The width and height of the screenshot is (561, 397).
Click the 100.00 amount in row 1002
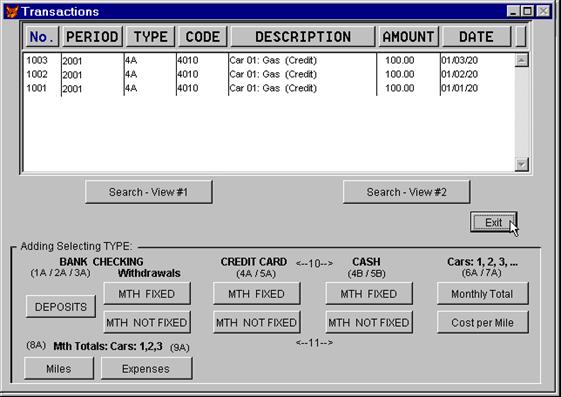tap(400, 74)
